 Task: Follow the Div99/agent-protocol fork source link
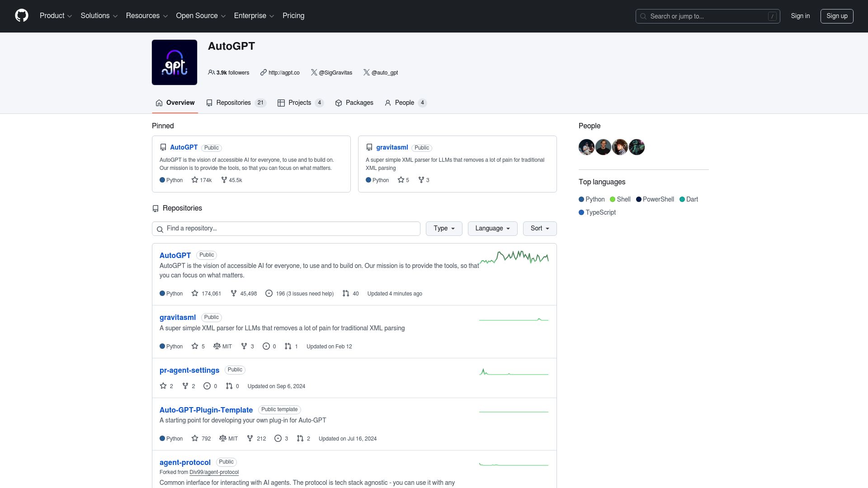(214, 472)
